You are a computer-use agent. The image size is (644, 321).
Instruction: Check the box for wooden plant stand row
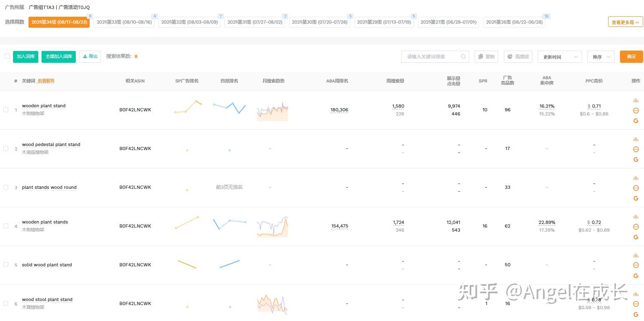[6, 110]
